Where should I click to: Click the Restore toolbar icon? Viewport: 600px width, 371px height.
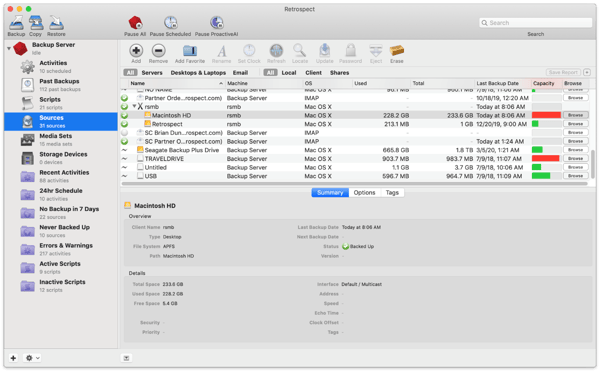coord(56,23)
